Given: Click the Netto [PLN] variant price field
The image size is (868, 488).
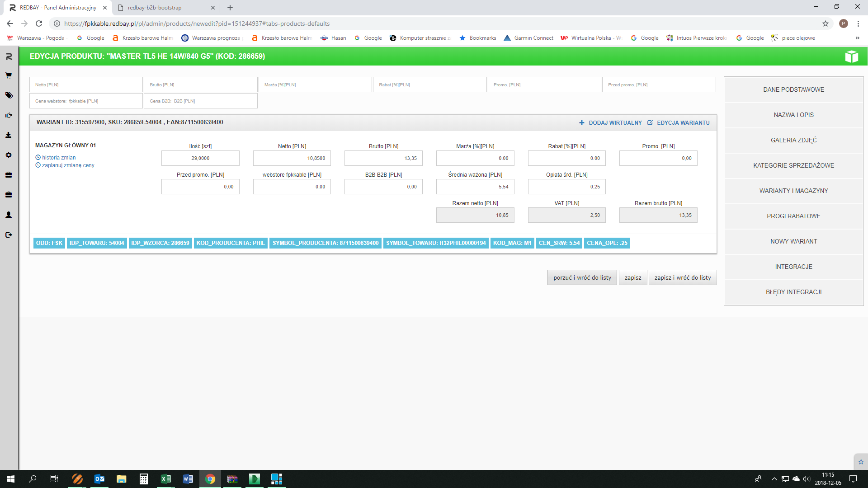Looking at the screenshot, I should point(292,158).
